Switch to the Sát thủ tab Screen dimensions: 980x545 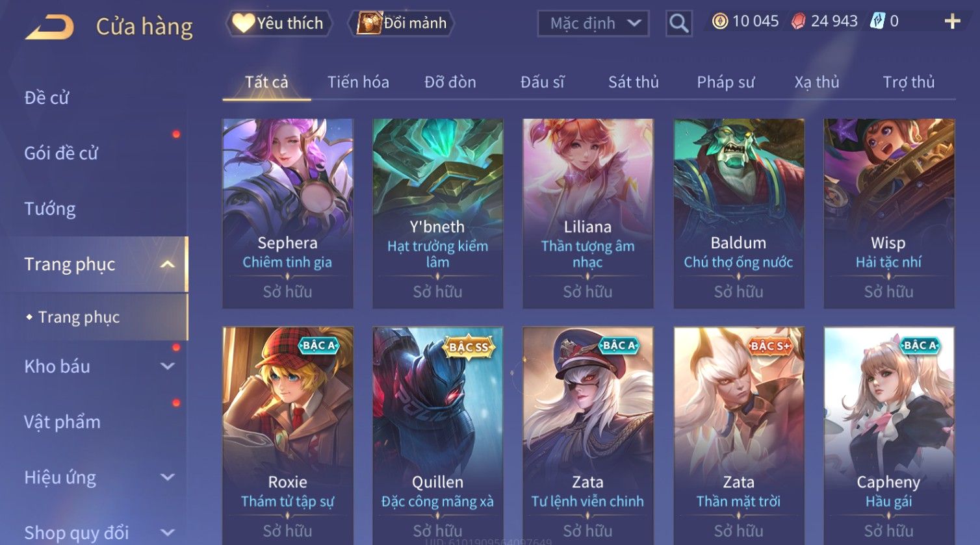[633, 82]
